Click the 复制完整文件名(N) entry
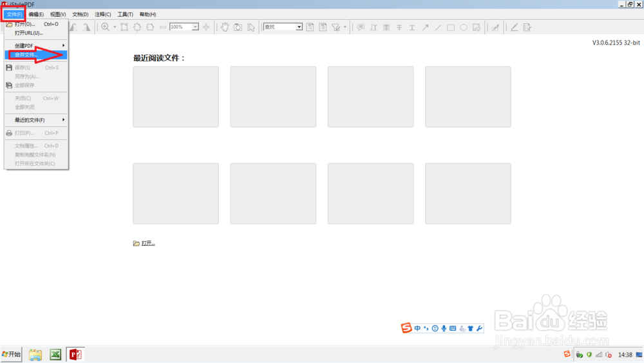Viewport: 644px width, 363px height. [x=35, y=155]
